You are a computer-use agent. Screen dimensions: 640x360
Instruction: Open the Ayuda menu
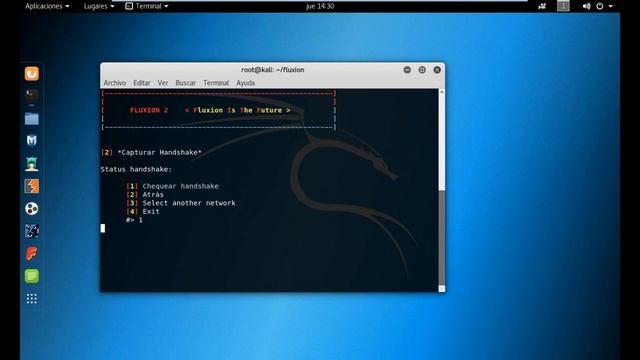point(245,83)
